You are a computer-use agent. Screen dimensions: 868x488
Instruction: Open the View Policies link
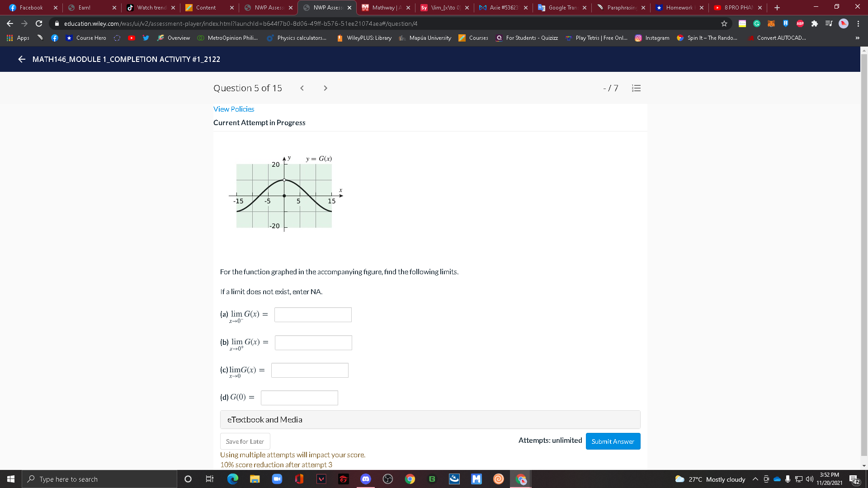[x=233, y=109]
